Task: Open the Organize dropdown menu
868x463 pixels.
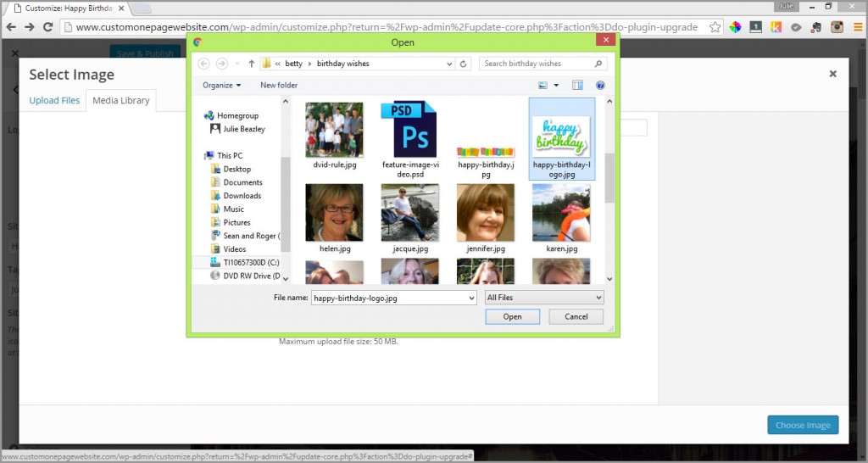Action: [x=221, y=86]
